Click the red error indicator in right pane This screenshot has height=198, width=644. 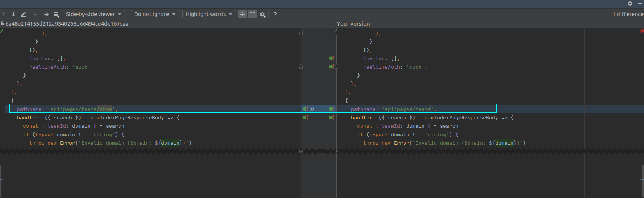click(642, 31)
